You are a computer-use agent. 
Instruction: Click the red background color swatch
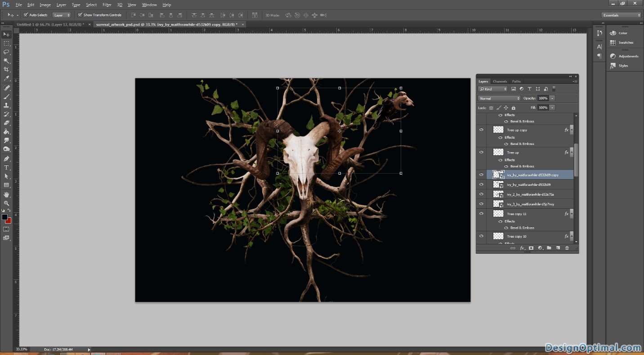click(9, 221)
